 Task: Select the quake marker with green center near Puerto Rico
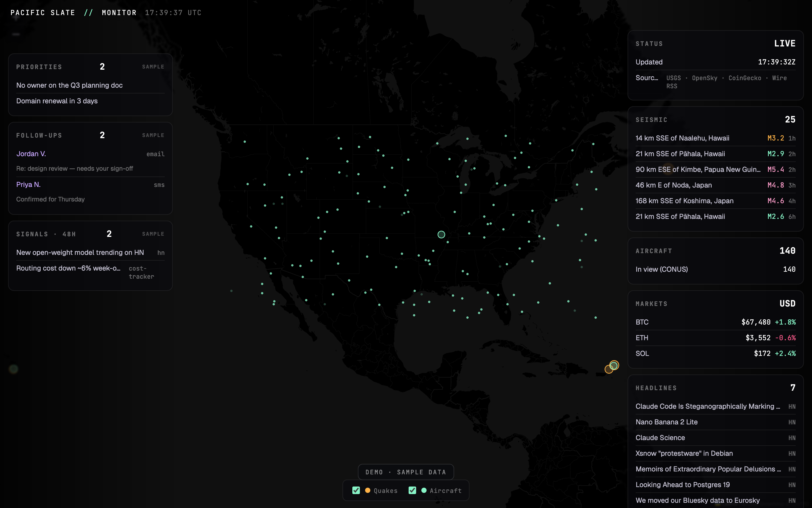pos(614,365)
